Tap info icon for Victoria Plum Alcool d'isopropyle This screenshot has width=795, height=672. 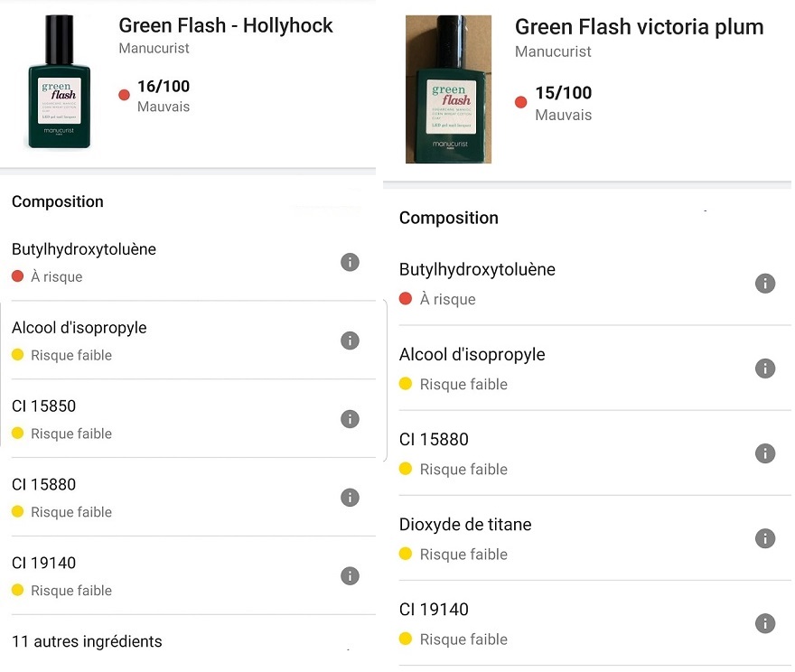coord(765,369)
